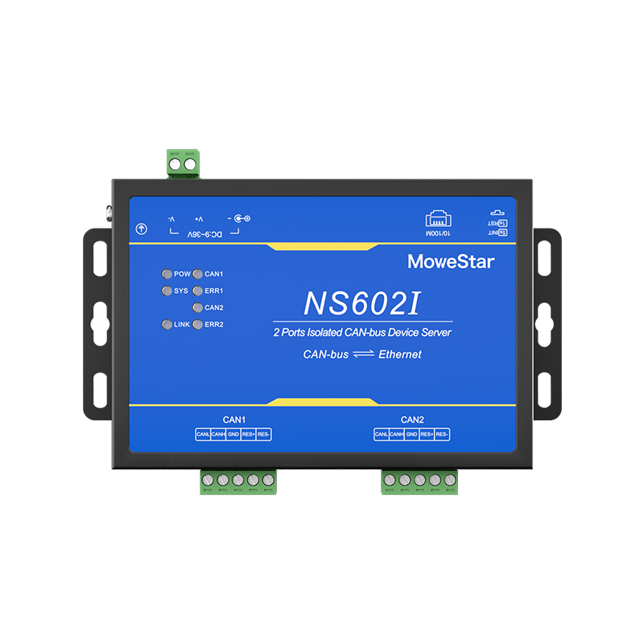Click the RES- label under CAN2 heading
The image size is (644, 644).
click(442, 435)
